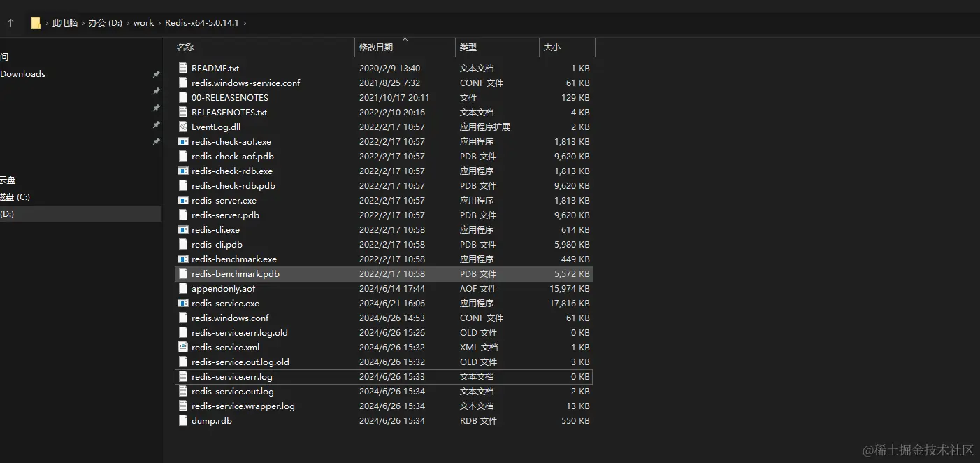Click the RDB 文件 type cell
Viewport: 980px width, 463px height.
(x=478, y=420)
